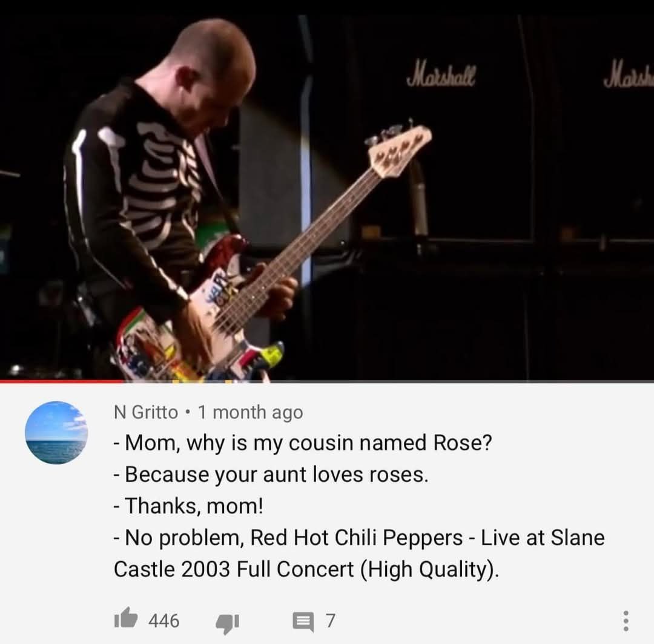
Task: Open replies via the comment bubble icon
Action: (x=303, y=622)
